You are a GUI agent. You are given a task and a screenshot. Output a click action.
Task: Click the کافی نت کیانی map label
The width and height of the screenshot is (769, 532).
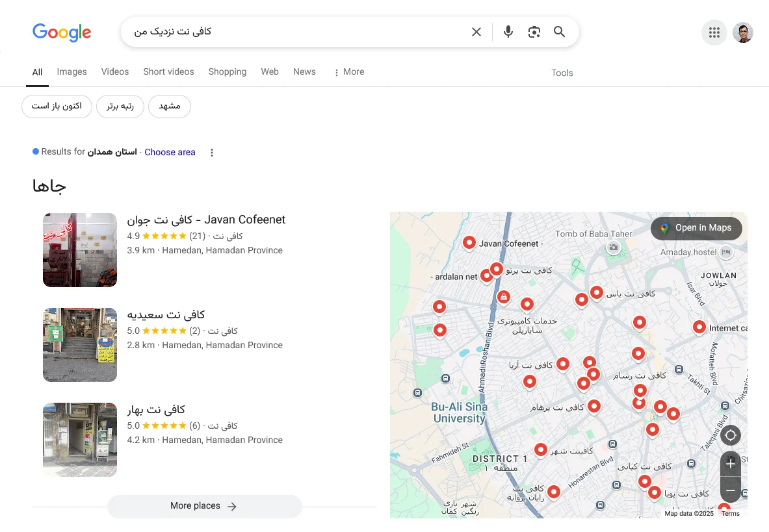coord(644,466)
